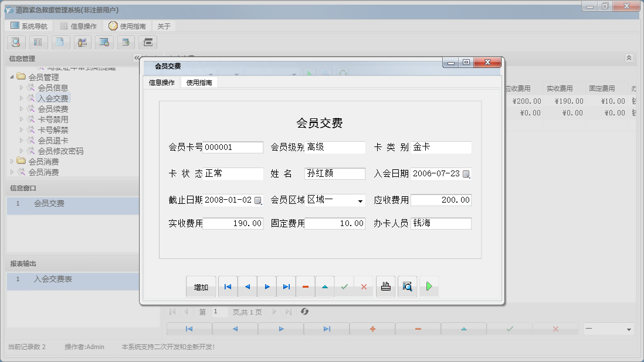Screen dimensions: 644x362
Task: Select the search/query tool in the toolbar
Action: pos(15,42)
